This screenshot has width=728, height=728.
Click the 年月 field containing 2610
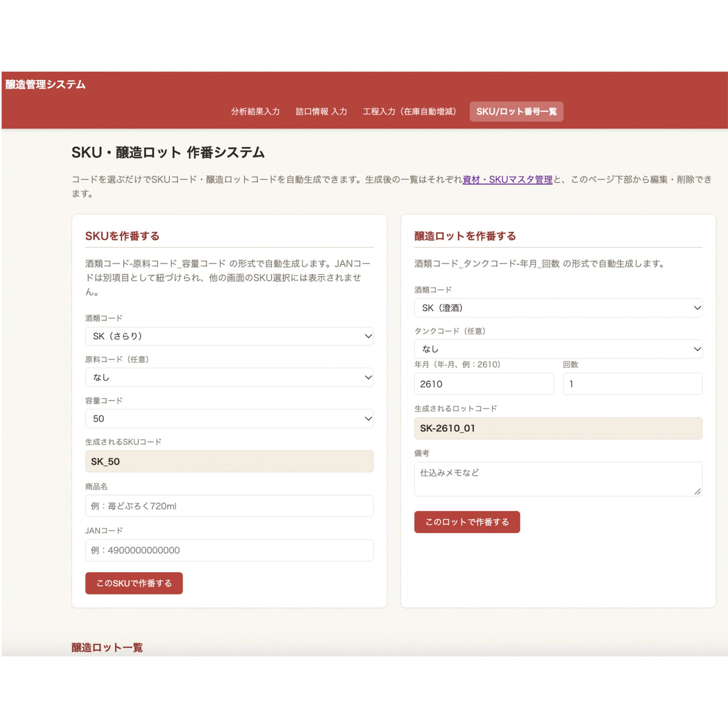[484, 384]
